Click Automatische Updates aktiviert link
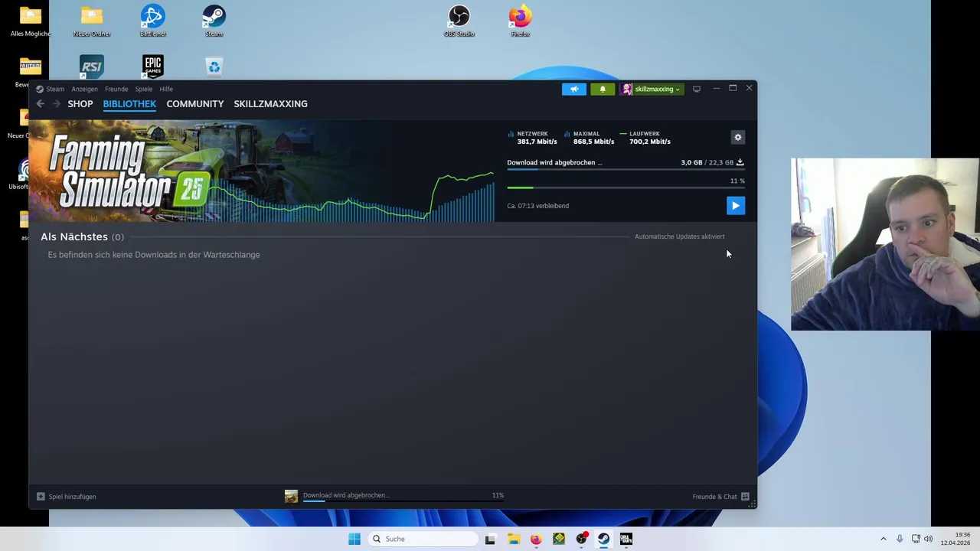The width and height of the screenshot is (980, 551). click(x=679, y=236)
